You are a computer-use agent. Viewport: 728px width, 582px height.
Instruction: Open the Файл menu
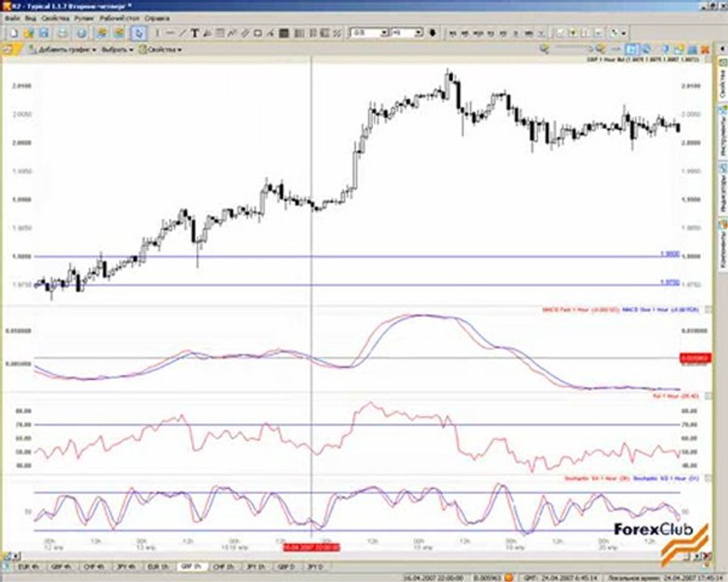tap(12, 19)
